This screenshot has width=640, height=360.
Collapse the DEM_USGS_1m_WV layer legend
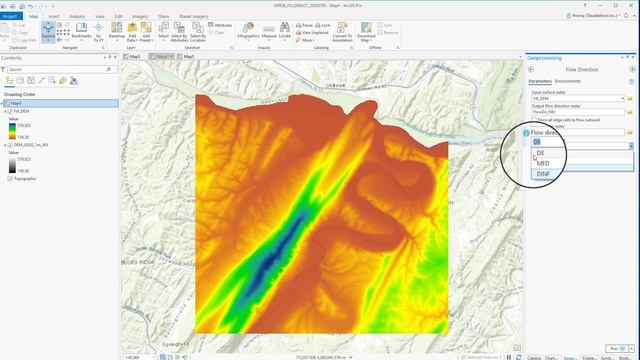5,145
